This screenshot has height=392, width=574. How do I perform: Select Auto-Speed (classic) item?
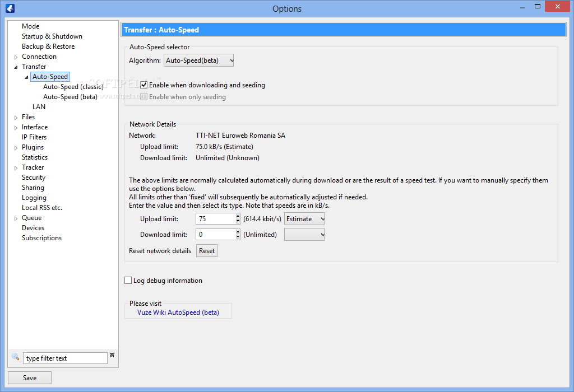coord(73,87)
